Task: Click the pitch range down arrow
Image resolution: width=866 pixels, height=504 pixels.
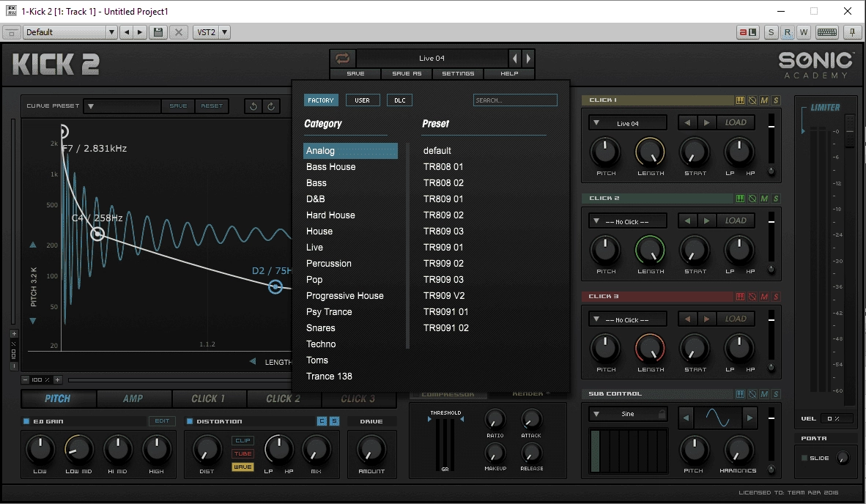Action: coord(32,321)
